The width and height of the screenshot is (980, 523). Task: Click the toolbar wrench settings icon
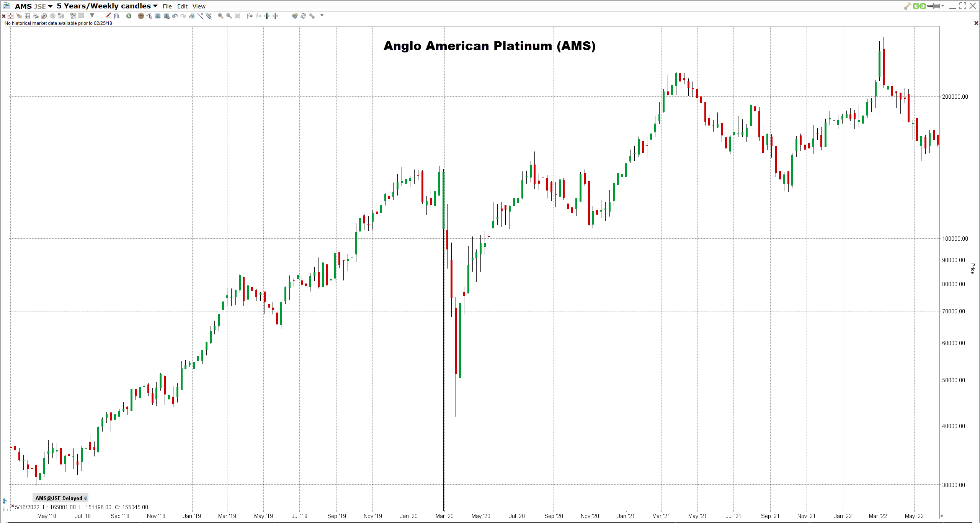pyautogui.click(x=312, y=16)
